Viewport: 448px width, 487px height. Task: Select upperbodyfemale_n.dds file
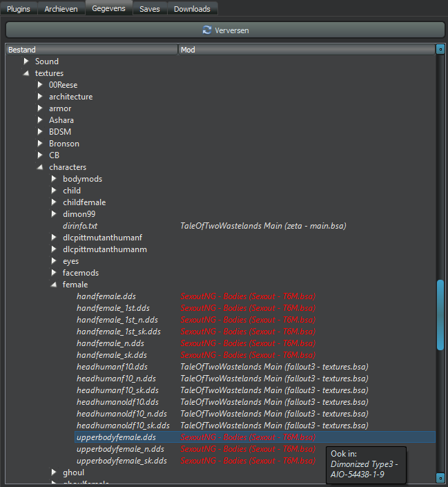(121, 449)
